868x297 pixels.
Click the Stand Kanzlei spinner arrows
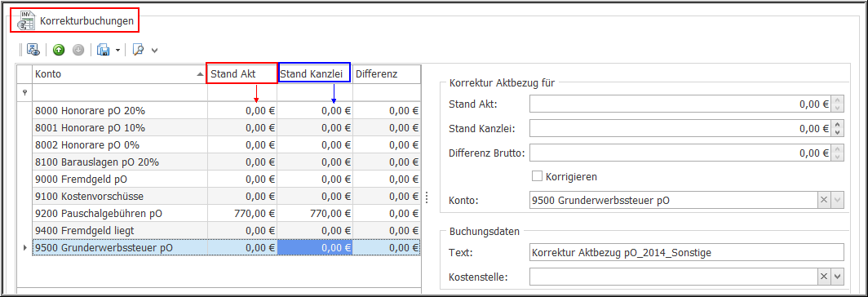838,129
